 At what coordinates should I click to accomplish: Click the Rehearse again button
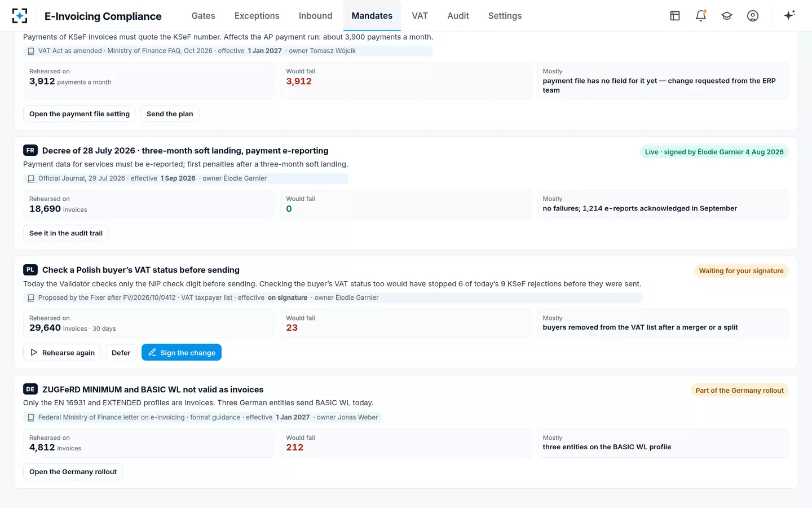[x=62, y=352]
